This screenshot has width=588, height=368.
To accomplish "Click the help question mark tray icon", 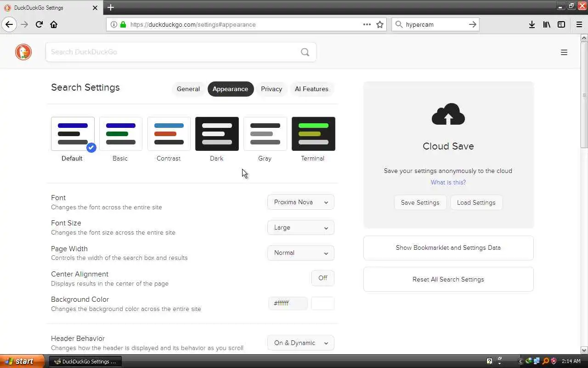I will pyautogui.click(x=490, y=361).
